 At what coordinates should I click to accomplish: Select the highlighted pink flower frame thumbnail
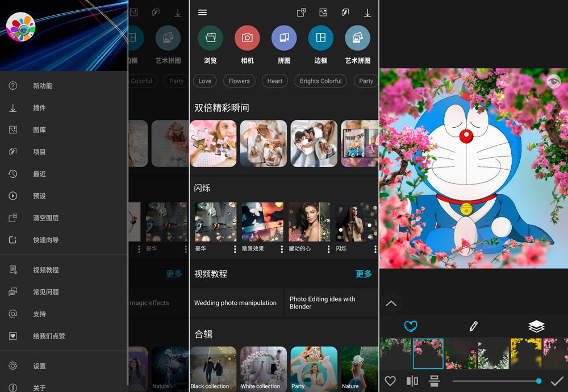pyautogui.click(x=428, y=353)
